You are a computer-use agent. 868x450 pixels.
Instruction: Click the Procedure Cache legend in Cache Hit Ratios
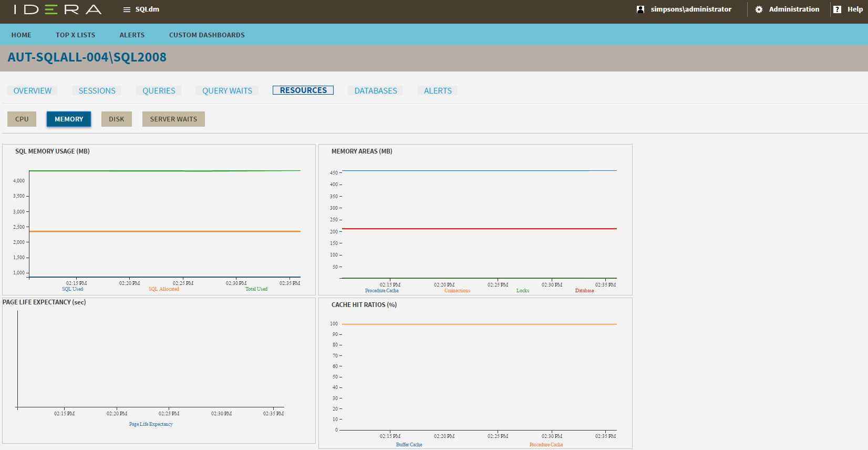546,445
